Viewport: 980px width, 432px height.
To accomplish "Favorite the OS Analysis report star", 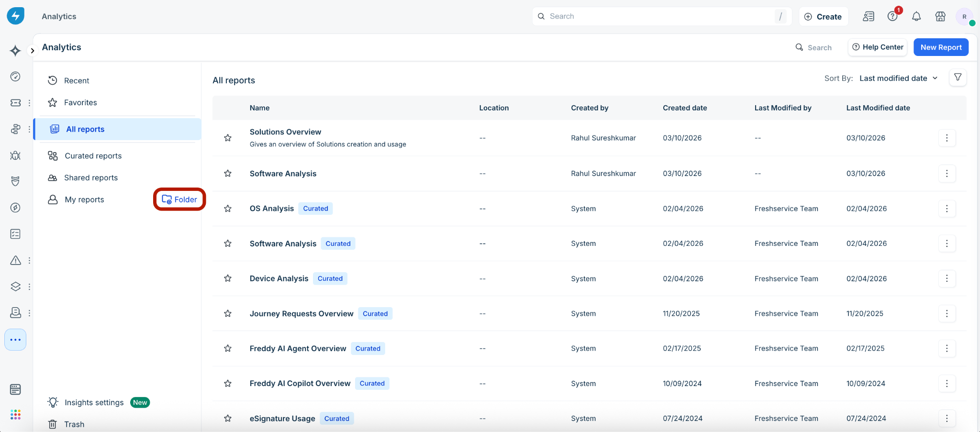I will (x=228, y=209).
